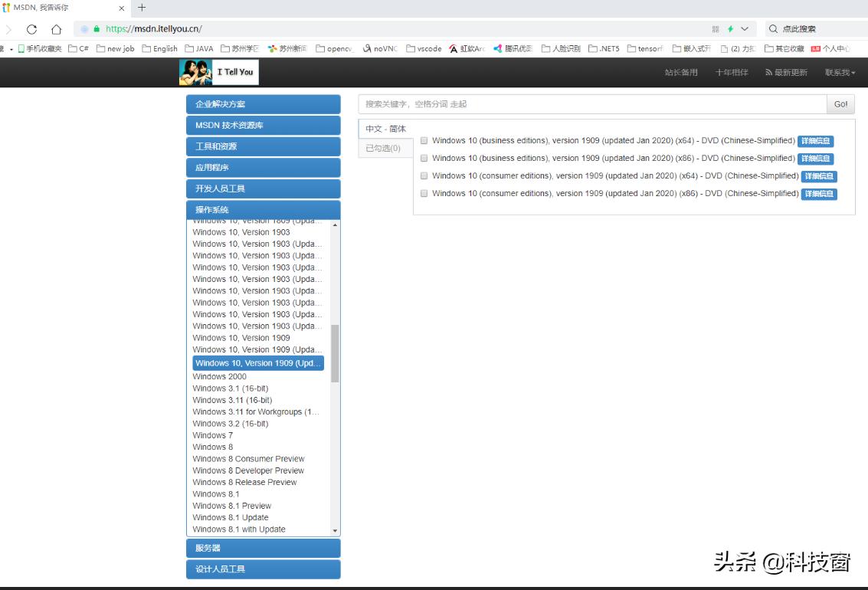This screenshot has width=868, height=590.
Task: Check consumer editions x64 DVD checkbox
Action: (424, 176)
